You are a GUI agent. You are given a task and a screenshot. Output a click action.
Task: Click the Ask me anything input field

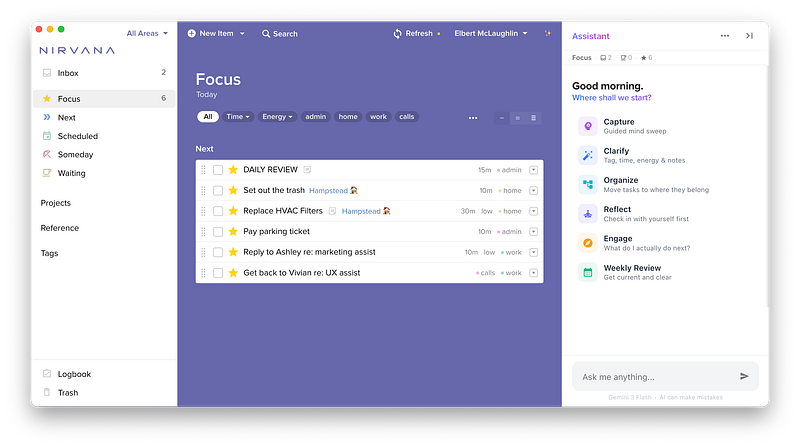(x=650, y=377)
